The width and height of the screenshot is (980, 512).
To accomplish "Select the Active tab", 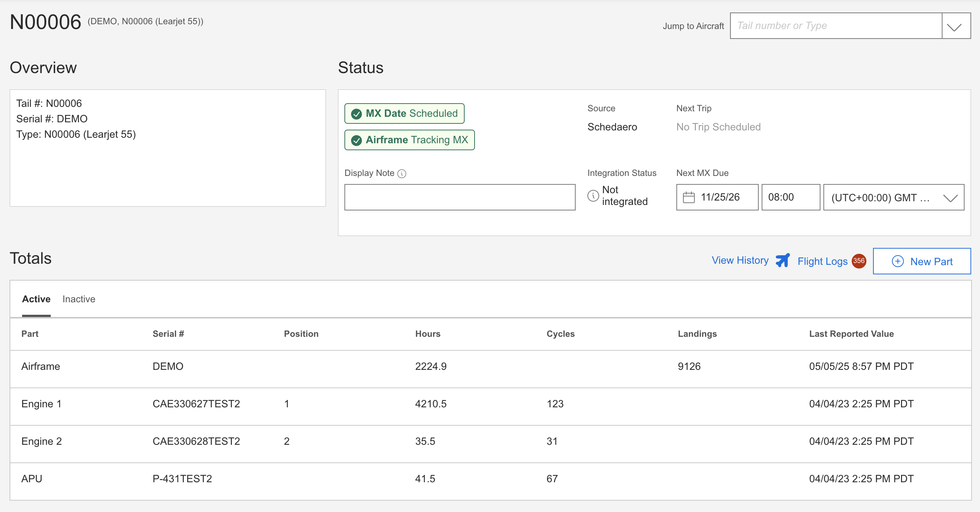I will click(x=36, y=299).
